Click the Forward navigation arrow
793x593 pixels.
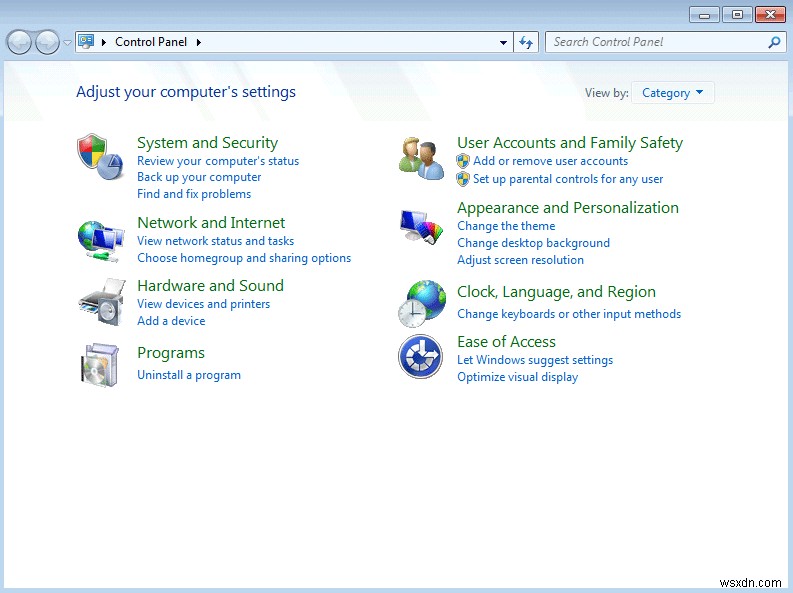pyautogui.click(x=48, y=42)
